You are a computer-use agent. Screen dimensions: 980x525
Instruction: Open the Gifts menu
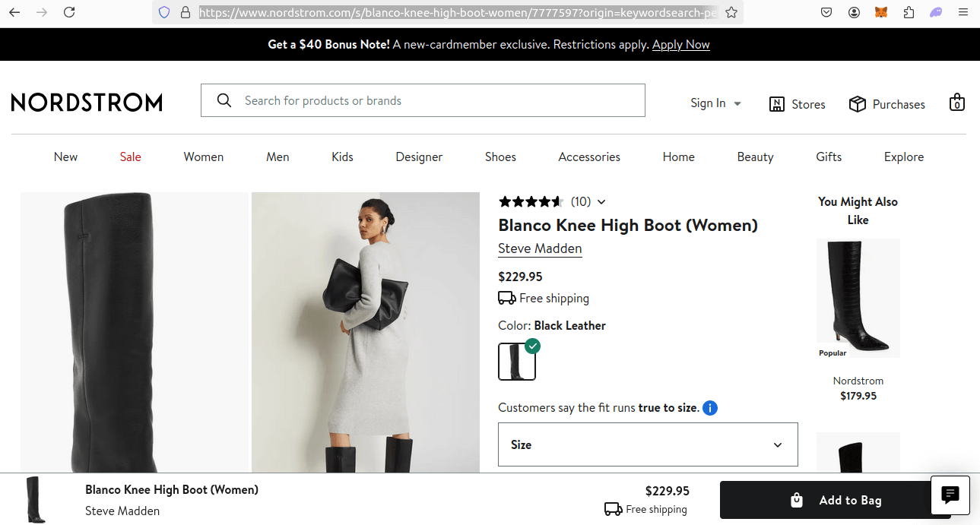pos(829,157)
